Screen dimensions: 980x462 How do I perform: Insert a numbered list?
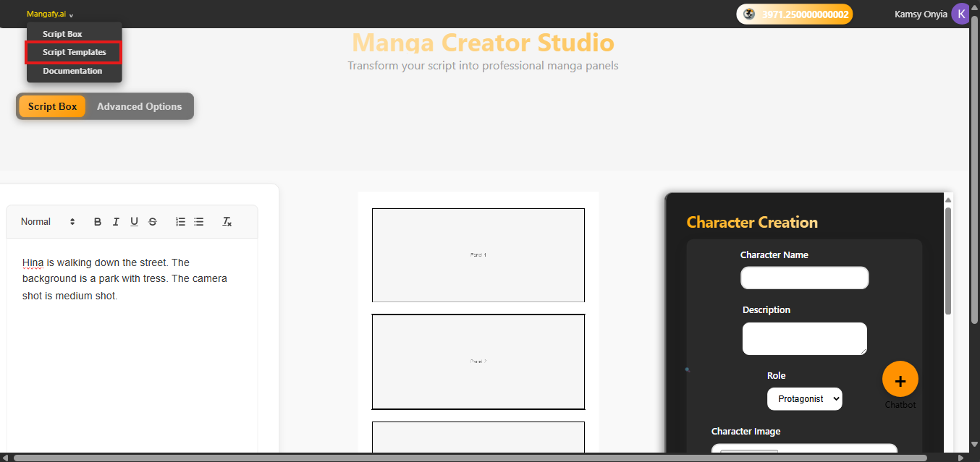coord(180,221)
